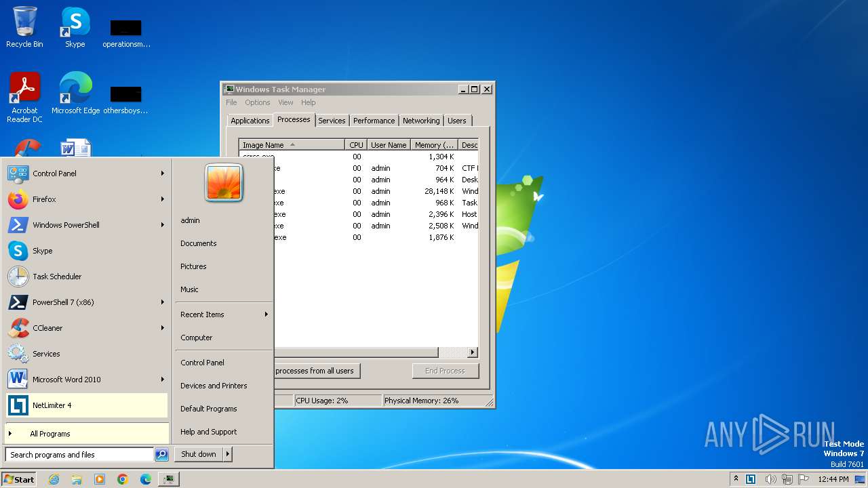Switch to Performance tab
The width and height of the screenshot is (868, 488).
coord(374,121)
